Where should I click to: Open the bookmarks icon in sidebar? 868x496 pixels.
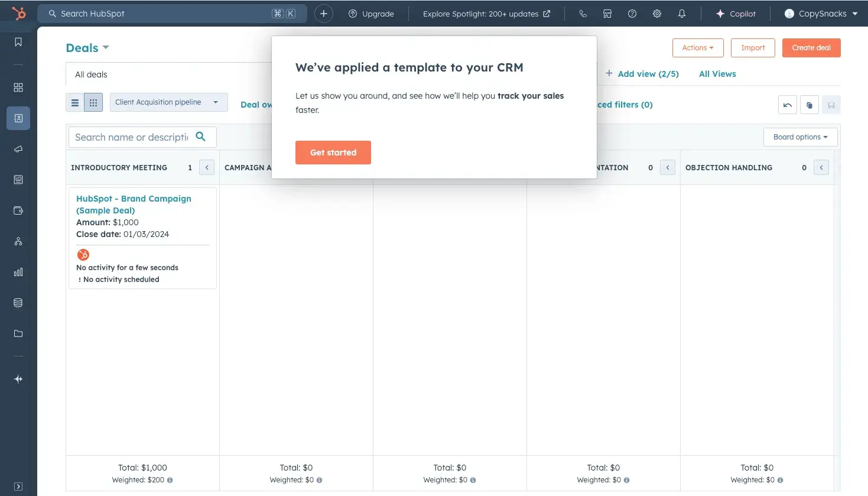tap(18, 42)
